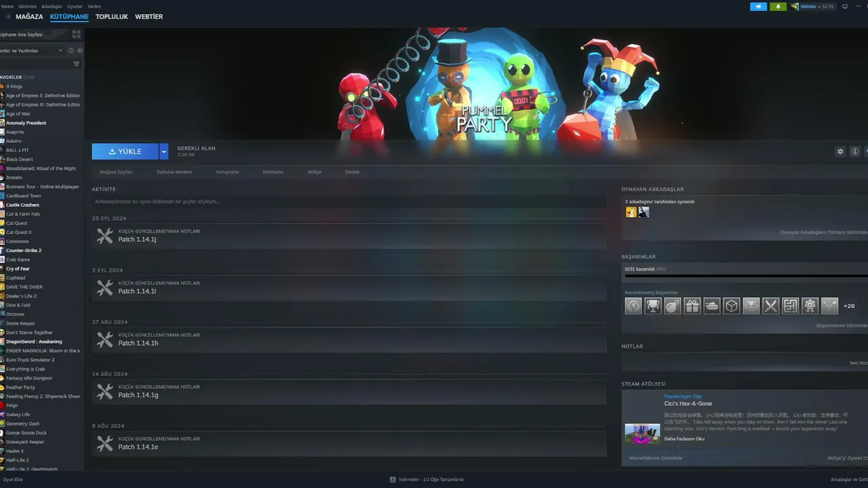Screen dimensions: 868x488
Task: Click the recent activity clock filter icon
Action: click(71, 50)
